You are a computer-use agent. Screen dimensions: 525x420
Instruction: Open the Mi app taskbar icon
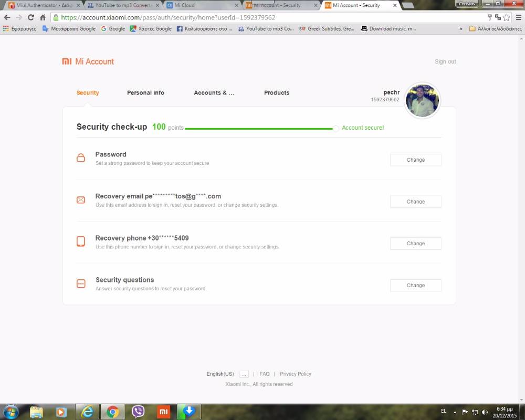163,412
